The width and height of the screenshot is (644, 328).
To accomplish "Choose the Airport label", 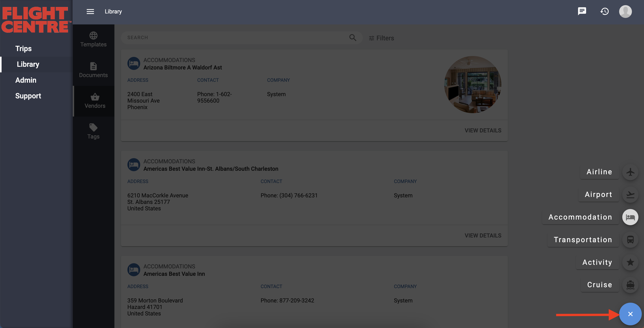I will coord(599,194).
